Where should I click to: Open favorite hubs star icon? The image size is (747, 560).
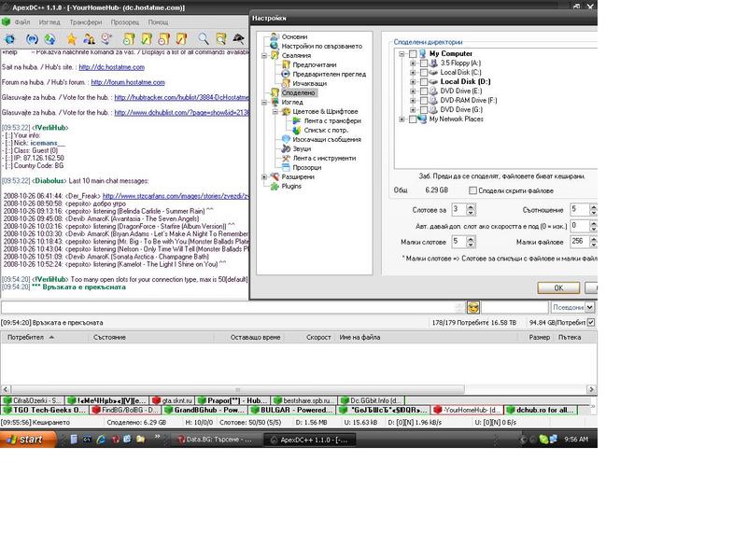click(x=72, y=39)
